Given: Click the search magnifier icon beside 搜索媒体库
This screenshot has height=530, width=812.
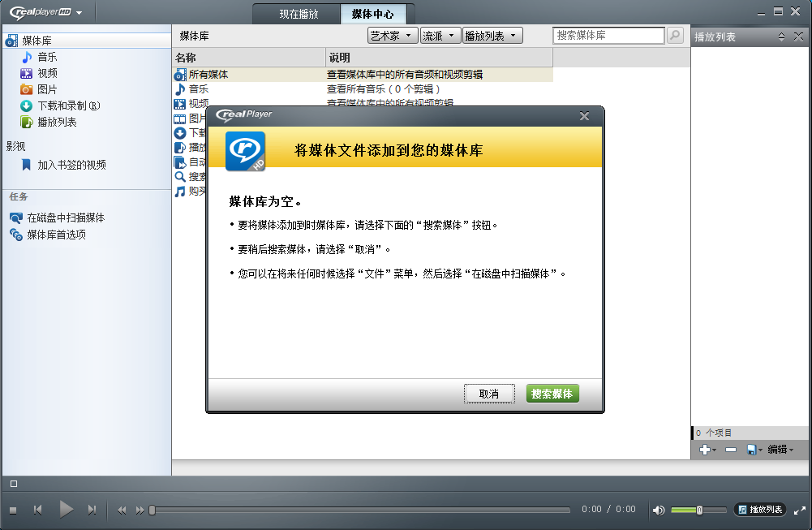Looking at the screenshot, I should [675, 35].
